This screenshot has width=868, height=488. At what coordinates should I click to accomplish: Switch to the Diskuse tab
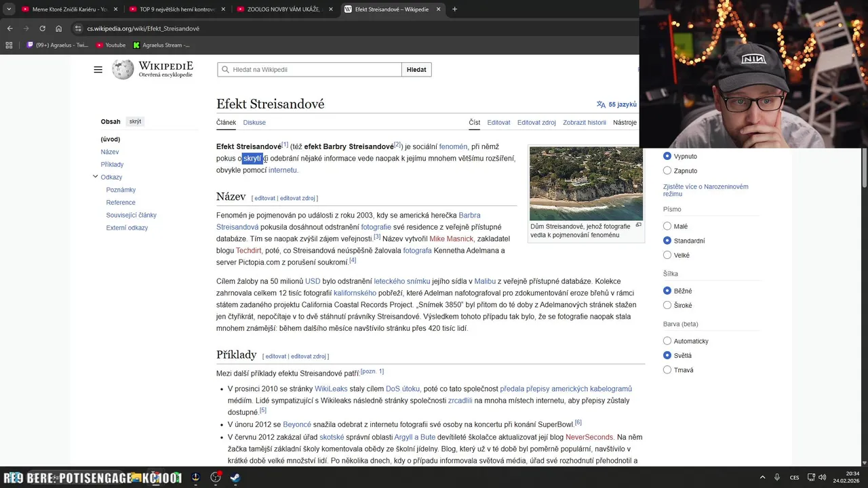(x=254, y=123)
